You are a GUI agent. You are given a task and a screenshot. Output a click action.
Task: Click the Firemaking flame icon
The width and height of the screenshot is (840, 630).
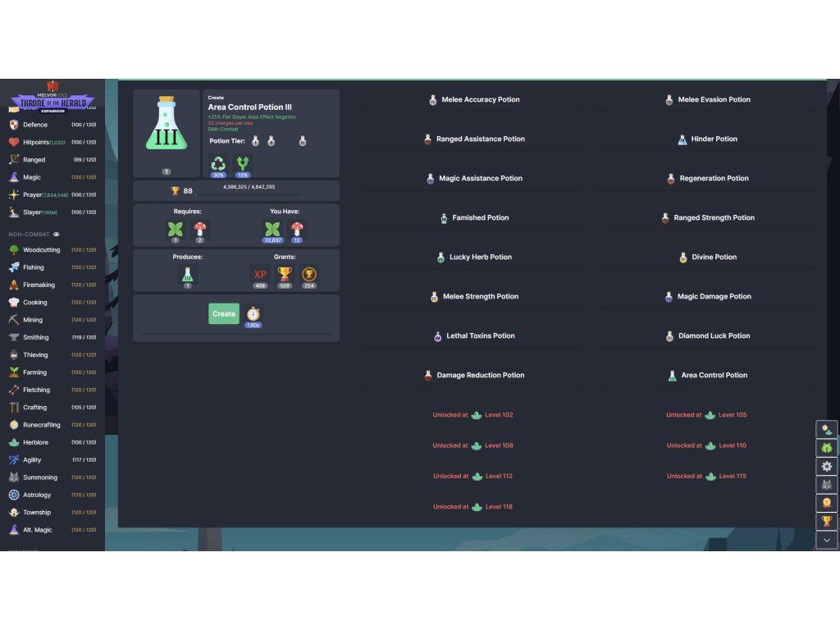click(x=14, y=285)
